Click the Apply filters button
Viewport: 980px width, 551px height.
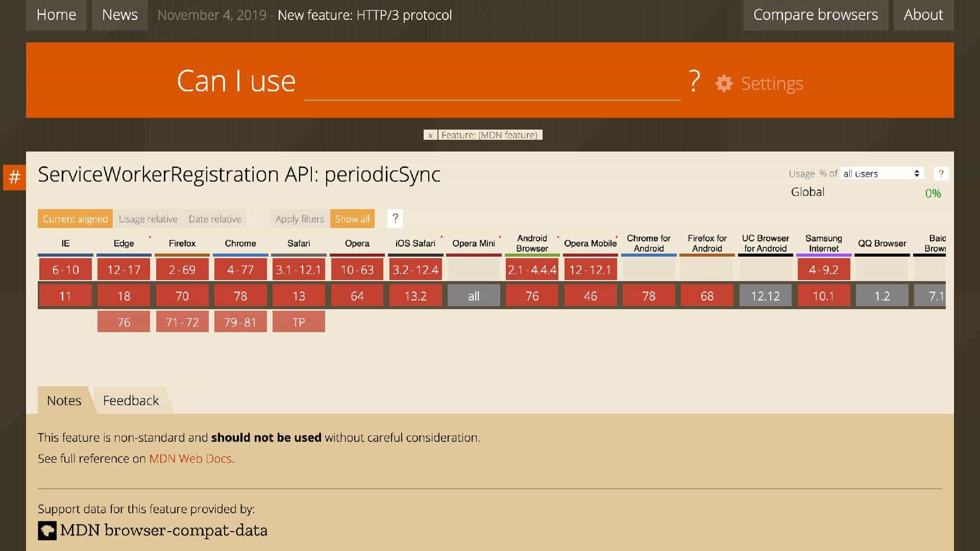pyautogui.click(x=300, y=219)
